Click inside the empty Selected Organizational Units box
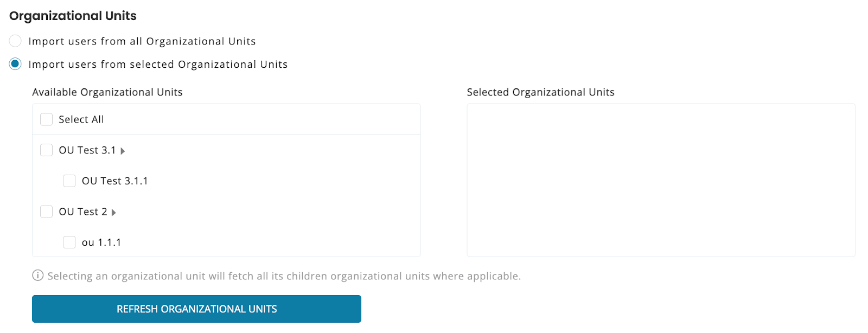This screenshot has width=868, height=333. 661,180
